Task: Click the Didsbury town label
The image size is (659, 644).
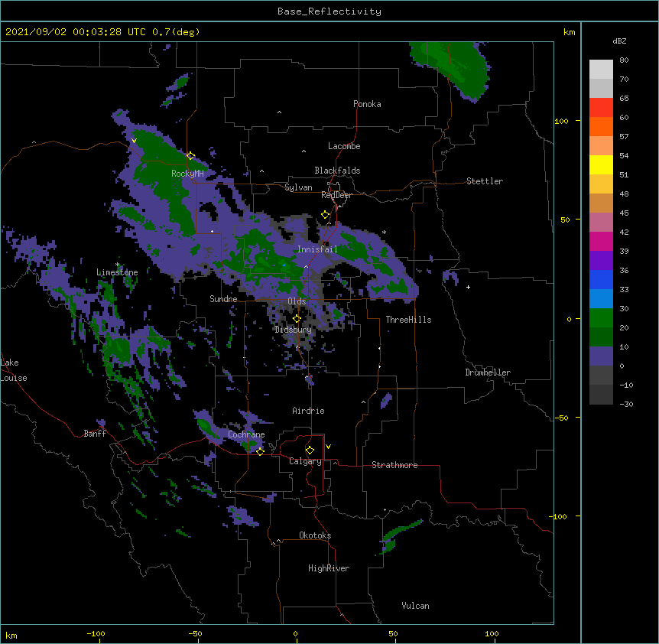Action: (x=294, y=330)
